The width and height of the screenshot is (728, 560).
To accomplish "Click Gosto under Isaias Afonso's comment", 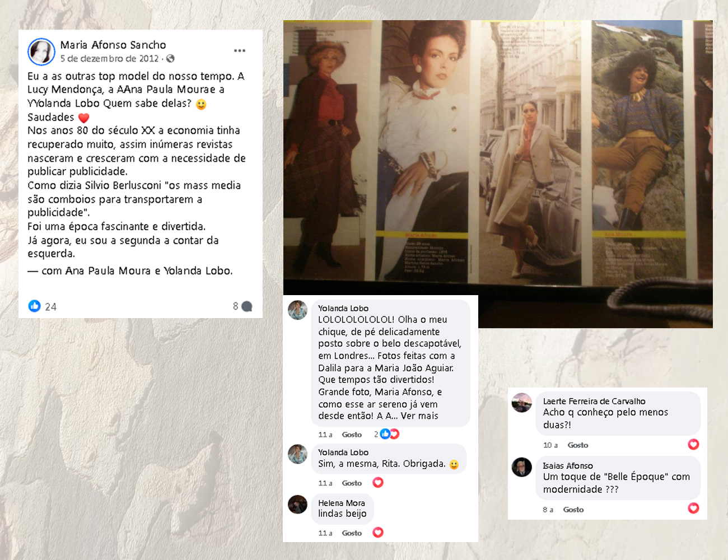I will pos(573,510).
